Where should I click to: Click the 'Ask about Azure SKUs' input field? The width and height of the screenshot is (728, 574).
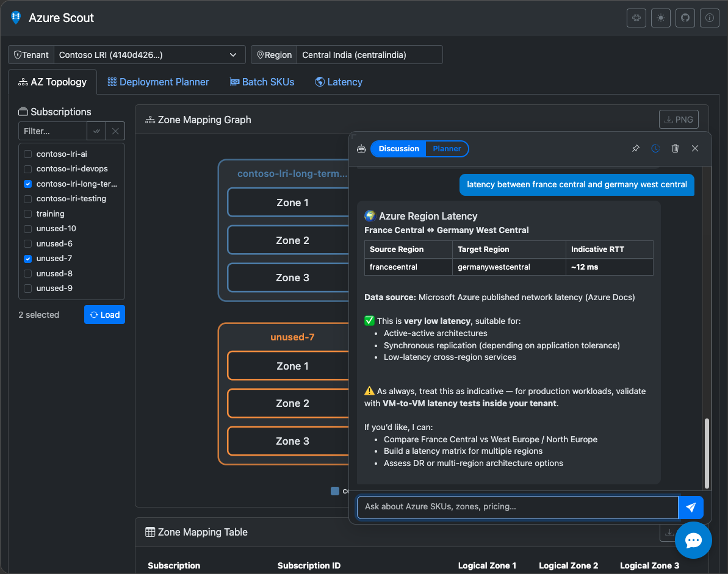[516, 507]
